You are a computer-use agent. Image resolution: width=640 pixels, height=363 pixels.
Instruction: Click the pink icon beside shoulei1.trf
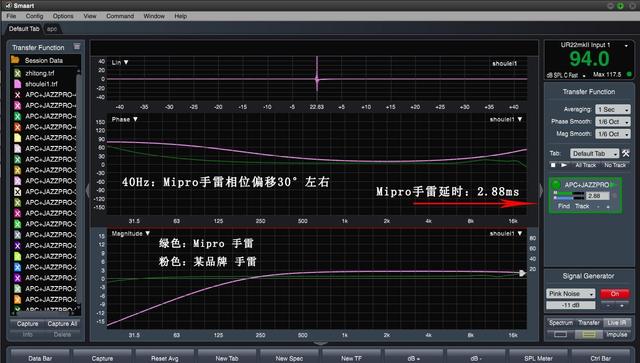click(x=18, y=84)
